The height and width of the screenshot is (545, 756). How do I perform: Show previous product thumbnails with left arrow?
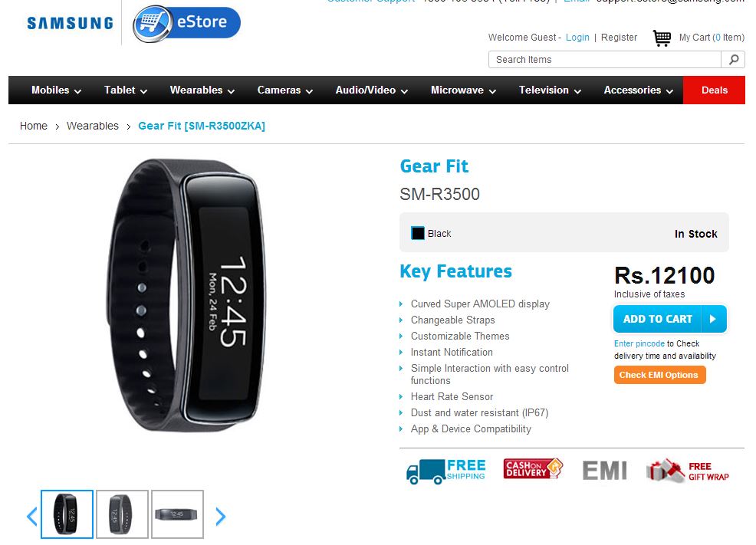click(32, 516)
